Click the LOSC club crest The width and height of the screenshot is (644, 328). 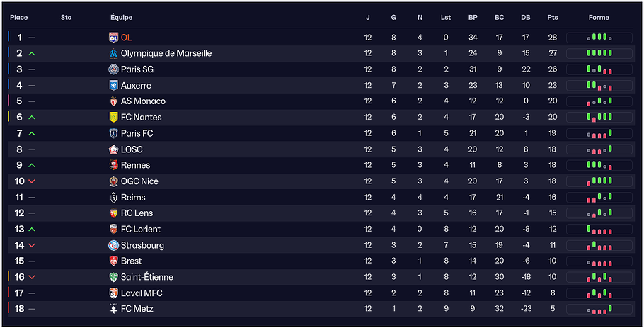pos(113,149)
